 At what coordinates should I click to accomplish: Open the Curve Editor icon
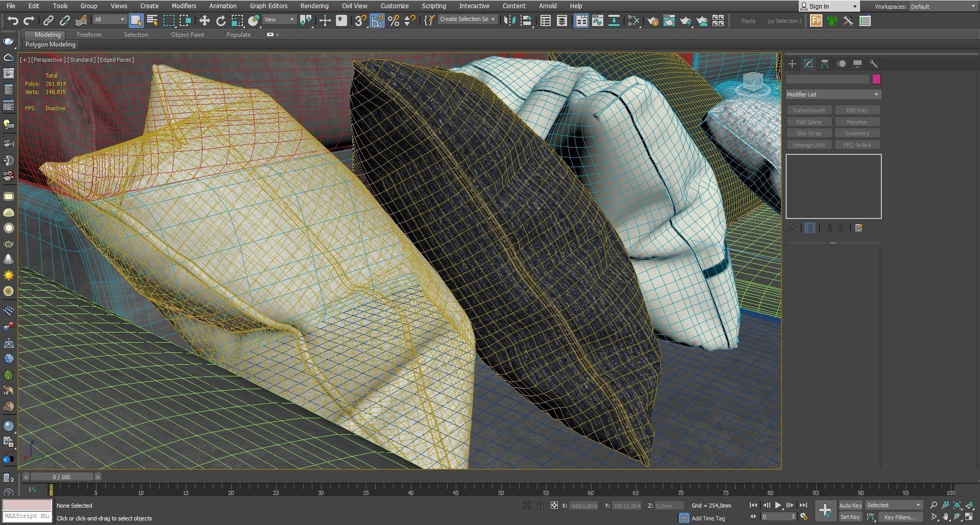[598, 20]
